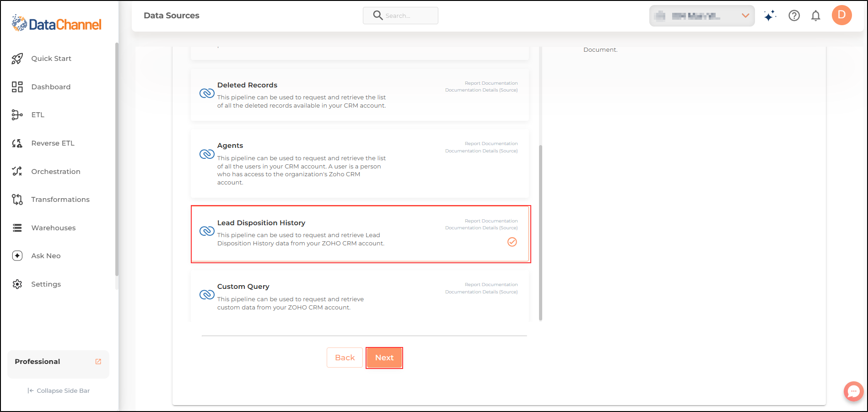Click the pipeline list scrollbar

tap(541, 233)
